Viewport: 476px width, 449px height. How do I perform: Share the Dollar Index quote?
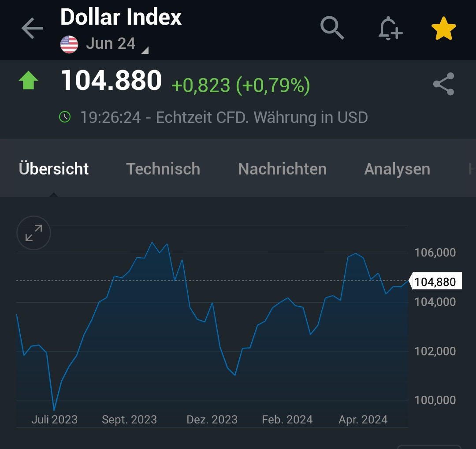[443, 84]
